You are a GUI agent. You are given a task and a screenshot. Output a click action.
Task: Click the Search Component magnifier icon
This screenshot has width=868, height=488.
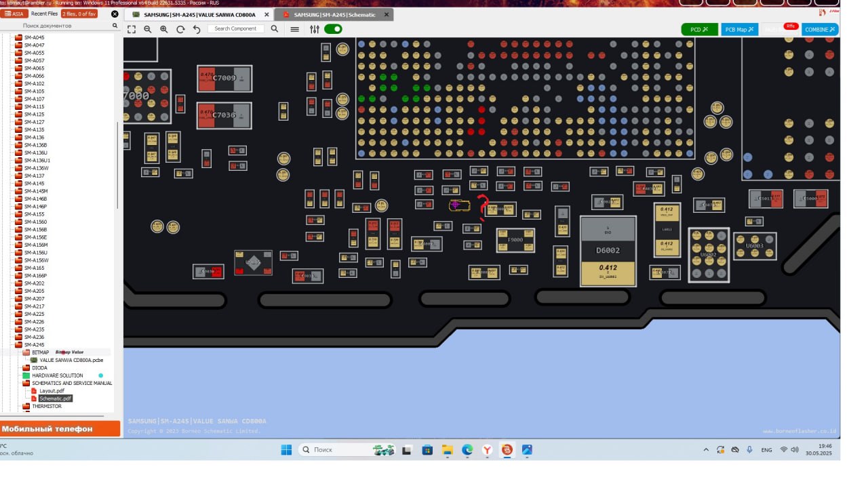(275, 29)
